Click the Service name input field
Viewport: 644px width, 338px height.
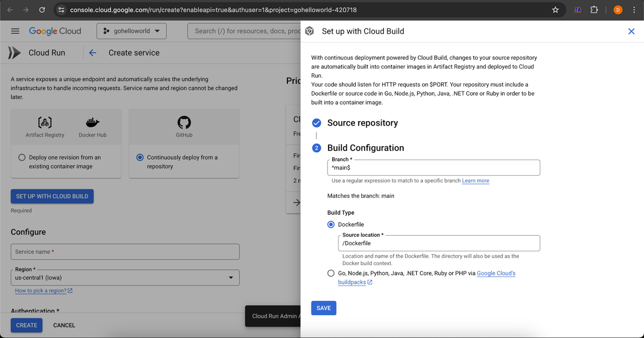[x=125, y=252]
